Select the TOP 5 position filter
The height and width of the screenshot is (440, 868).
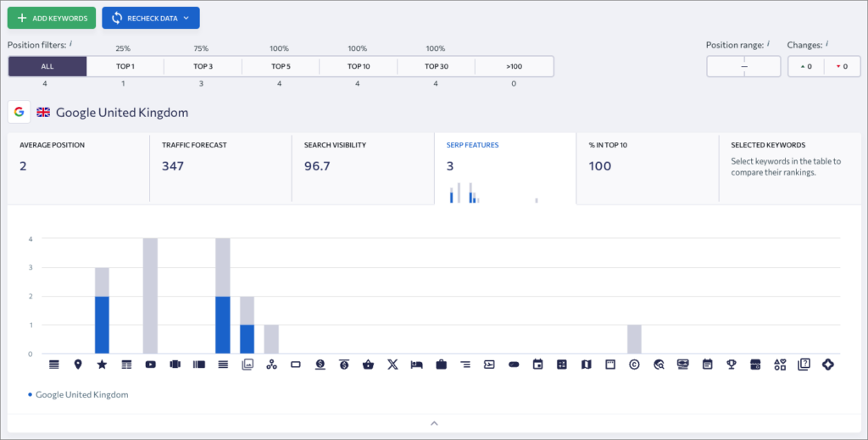(x=281, y=66)
